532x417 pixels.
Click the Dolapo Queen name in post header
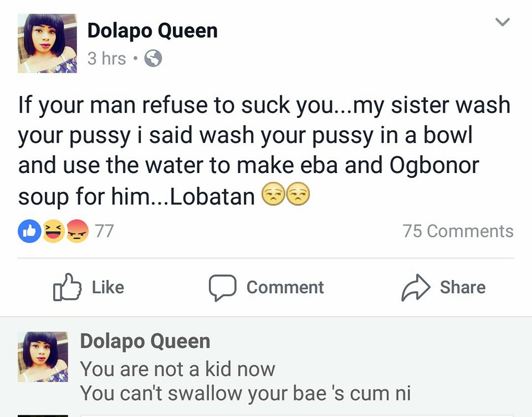152,30
